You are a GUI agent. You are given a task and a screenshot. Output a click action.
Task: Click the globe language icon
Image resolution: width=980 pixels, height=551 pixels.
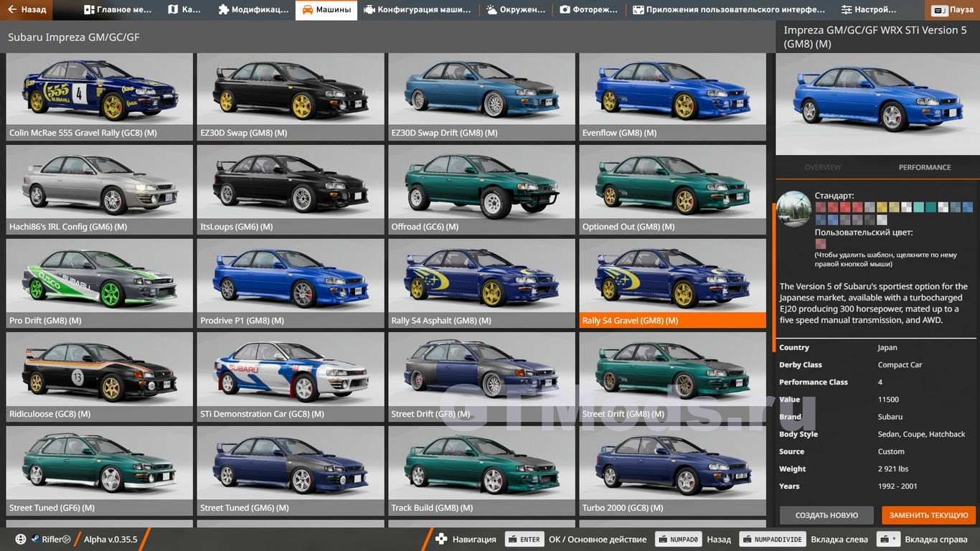pos(20,540)
